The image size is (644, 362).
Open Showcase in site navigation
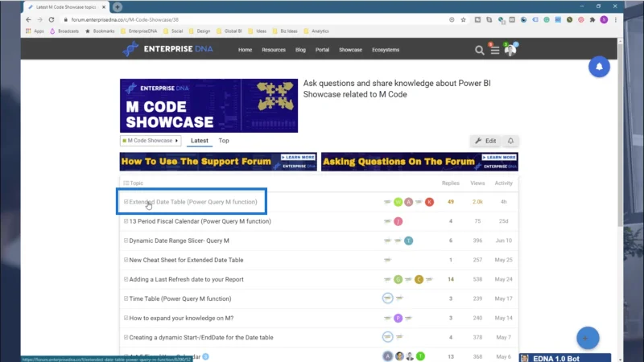pos(350,50)
